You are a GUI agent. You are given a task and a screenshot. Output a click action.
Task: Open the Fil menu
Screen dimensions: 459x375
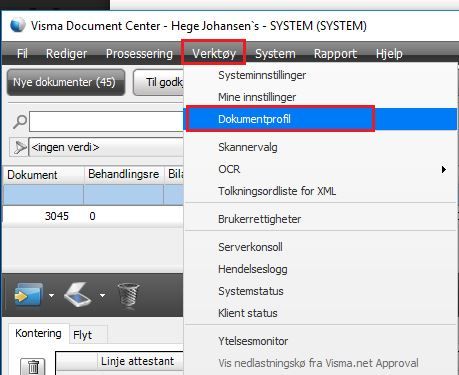tap(22, 53)
